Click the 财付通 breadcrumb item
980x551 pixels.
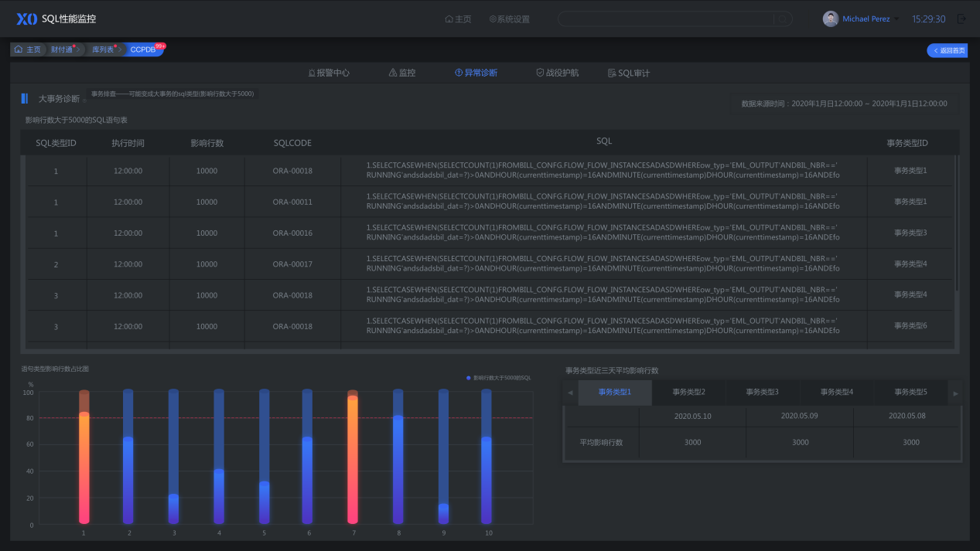point(61,49)
